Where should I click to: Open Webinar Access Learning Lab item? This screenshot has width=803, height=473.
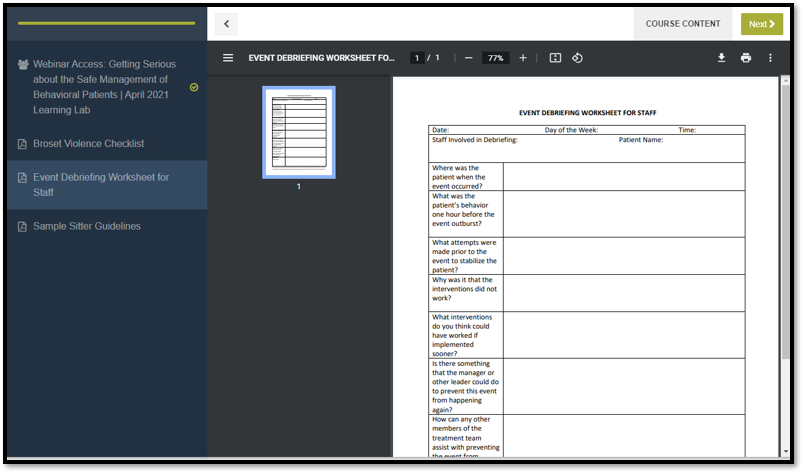click(104, 87)
